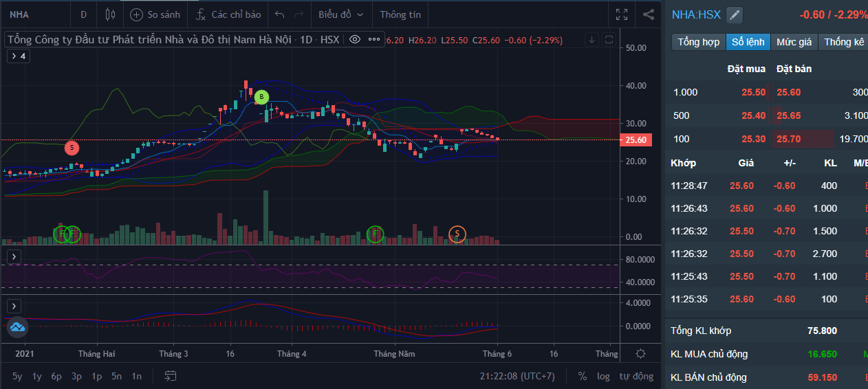Redo the chart action

point(299,14)
